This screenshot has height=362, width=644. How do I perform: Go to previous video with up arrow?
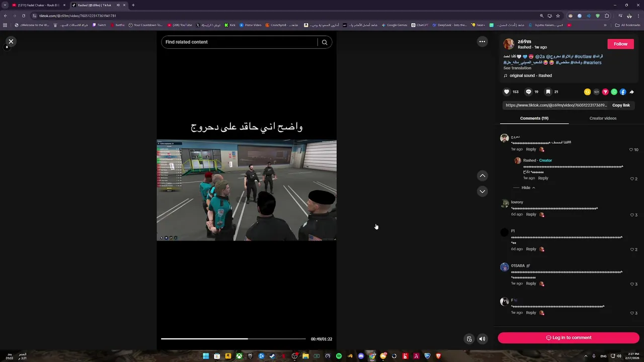(482, 175)
